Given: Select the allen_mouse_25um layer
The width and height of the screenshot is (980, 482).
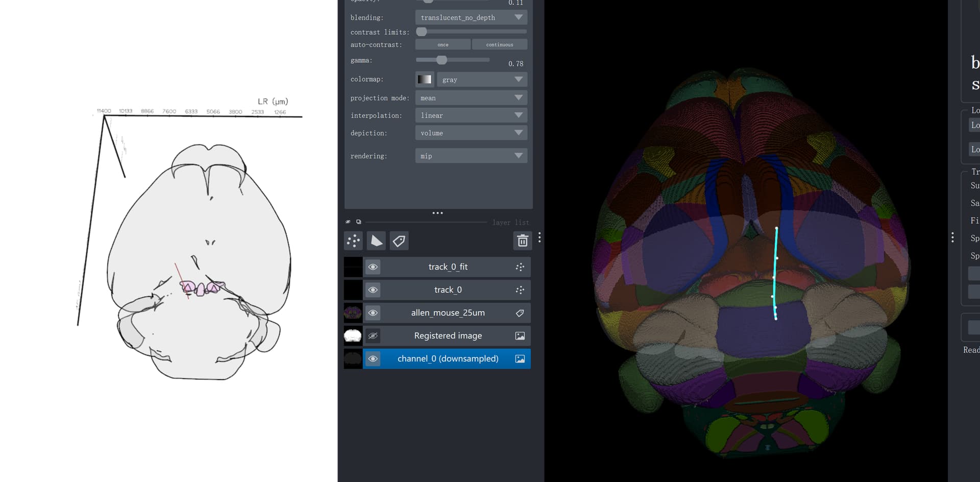Looking at the screenshot, I should [x=448, y=312].
